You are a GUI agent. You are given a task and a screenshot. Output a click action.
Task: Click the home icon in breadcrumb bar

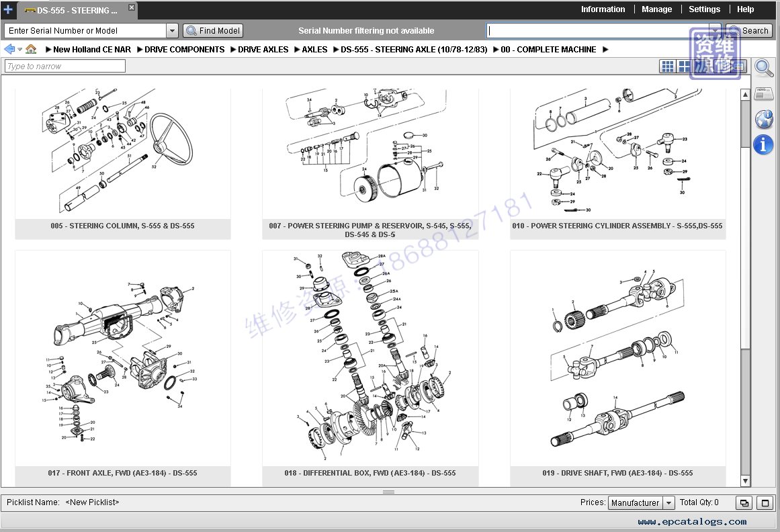click(x=31, y=49)
